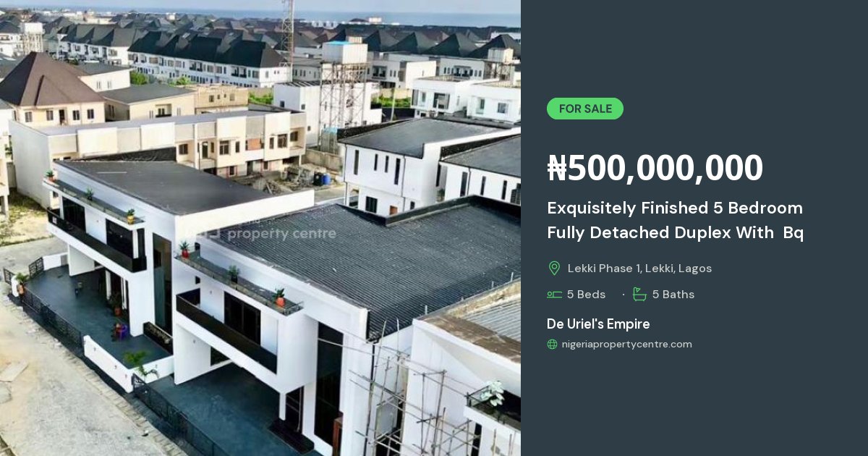Click the green FOR SALE badge
Screen dimensions: 868x456
pos(584,109)
